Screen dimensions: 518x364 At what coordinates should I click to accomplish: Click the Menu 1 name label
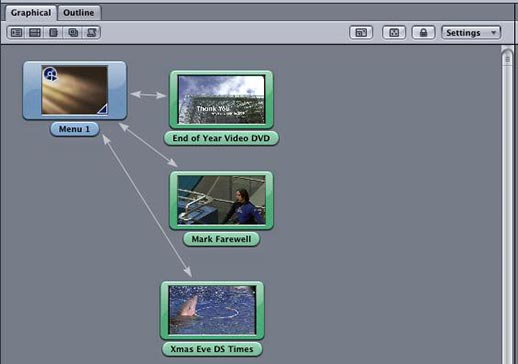(x=75, y=129)
